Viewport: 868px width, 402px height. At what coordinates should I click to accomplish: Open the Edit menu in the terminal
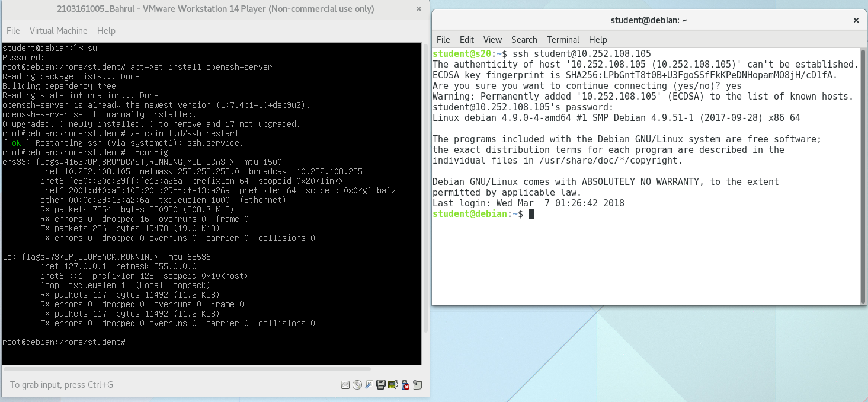[466, 40]
